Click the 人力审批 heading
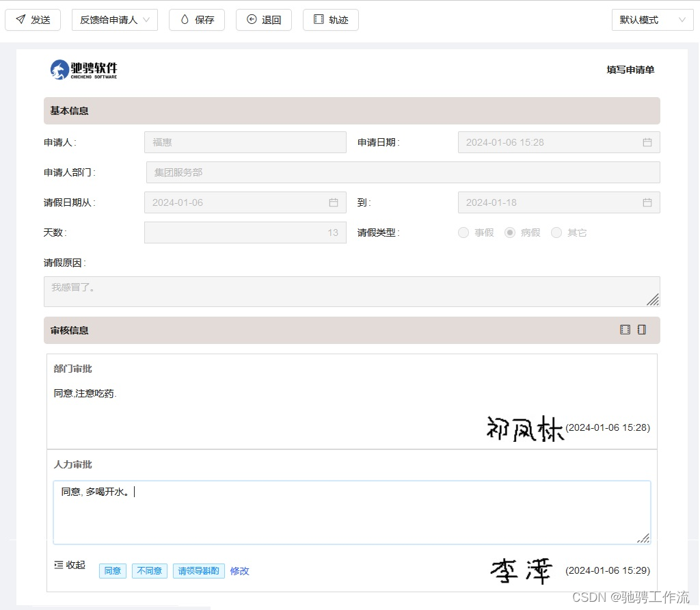This screenshot has width=700, height=610. (72, 464)
